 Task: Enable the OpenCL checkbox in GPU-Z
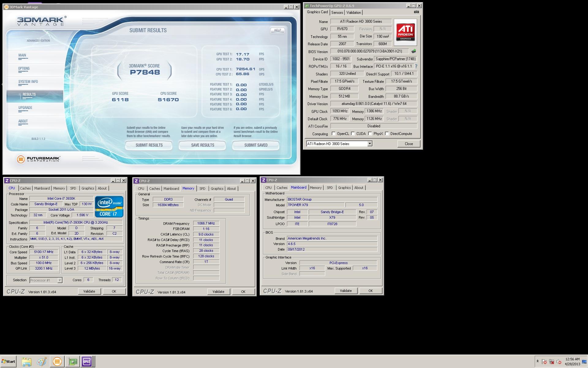[334, 133]
